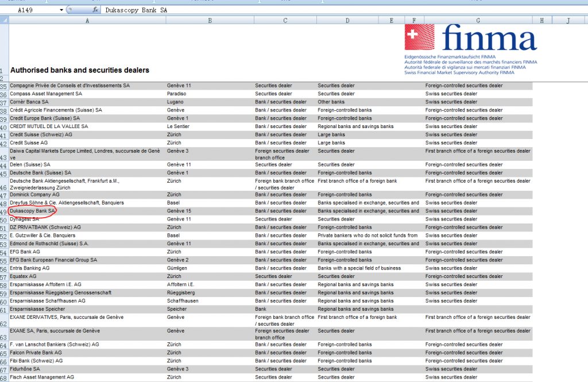The height and width of the screenshot is (382, 588).
Task: Click the finma logo image
Action: point(471,49)
